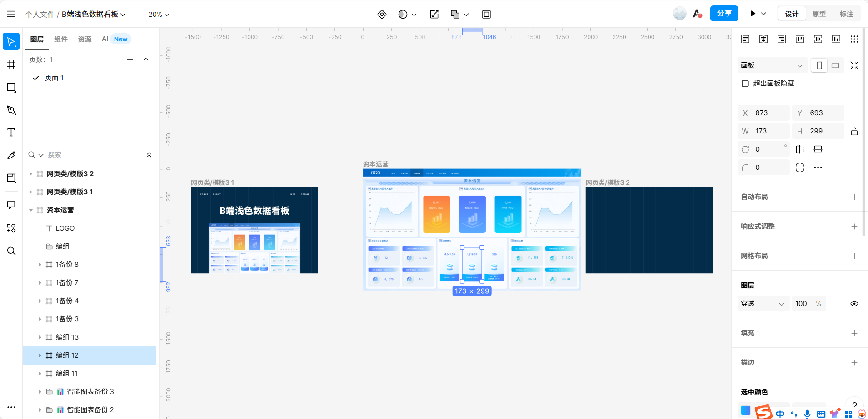Click the component diamond icon in toolbar

click(x=382, y=14)
